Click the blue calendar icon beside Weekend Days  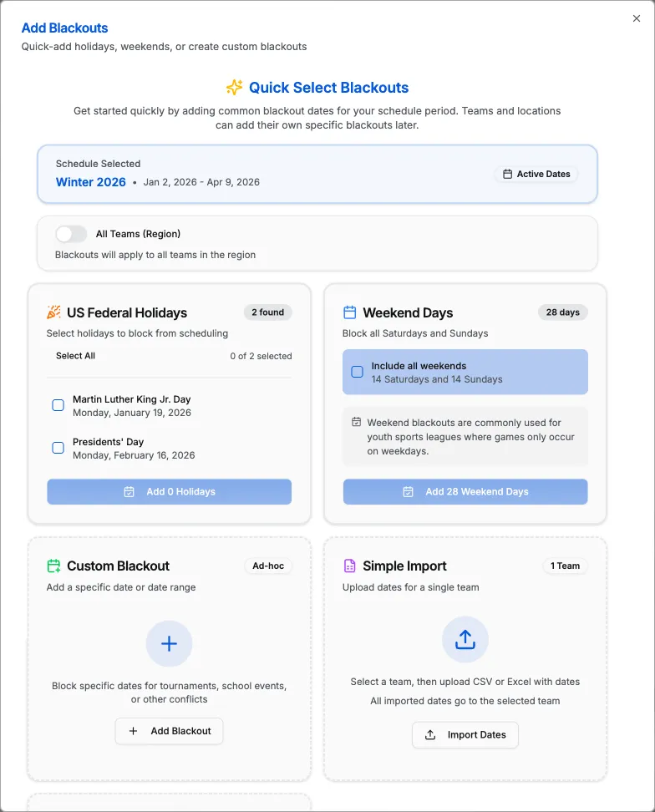[352, 312]
